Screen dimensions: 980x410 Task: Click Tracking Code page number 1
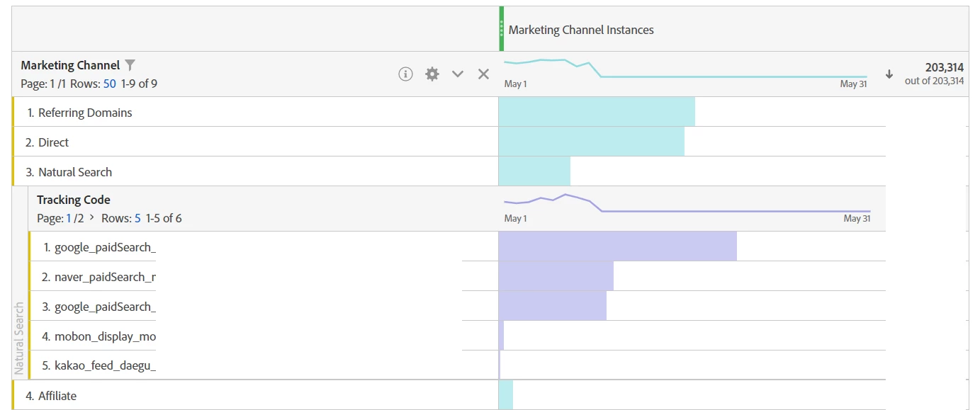(x=69, y=218)
